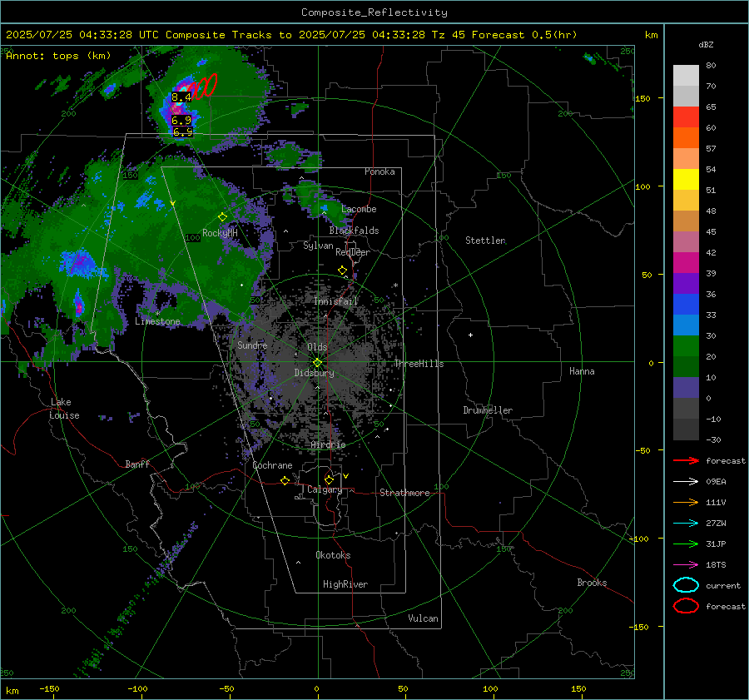Click the Brooks city label
This screenshot has height=700, width=749.
coord(592,583)
